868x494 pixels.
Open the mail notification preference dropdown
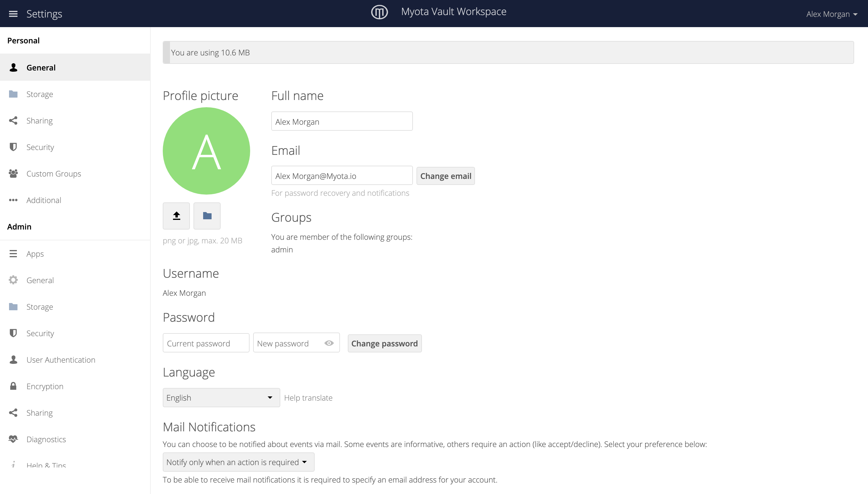[x=239, y=462]
